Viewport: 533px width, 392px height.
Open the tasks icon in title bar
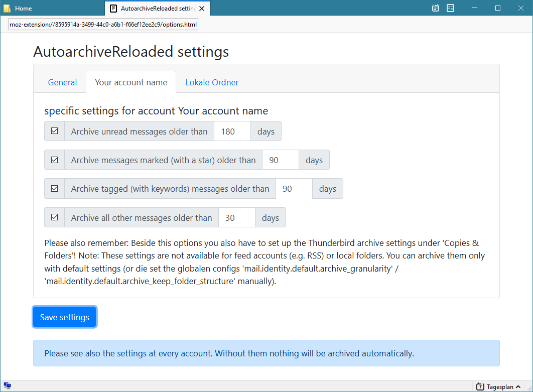451,8
